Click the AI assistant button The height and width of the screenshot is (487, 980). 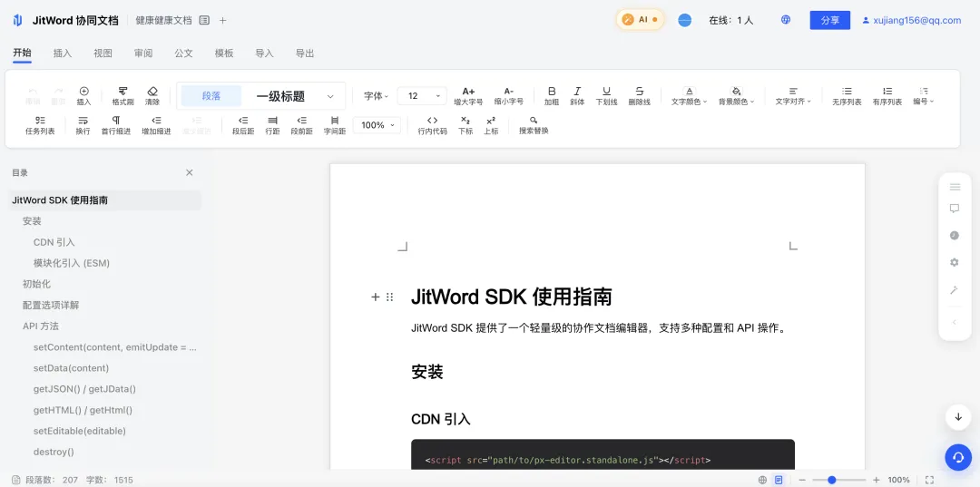pos(640,20)
